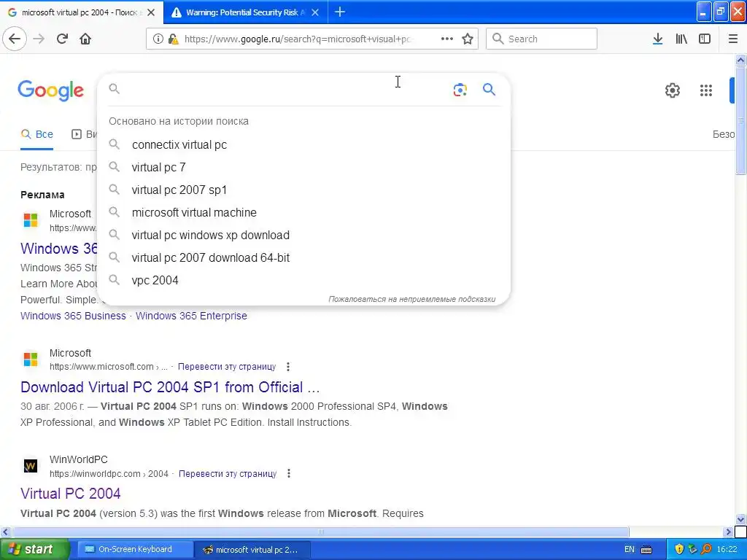Open Download Virtual PC 2004 SP1 result
The width and height of the screenshot is (747, 560).
point(170,387)
